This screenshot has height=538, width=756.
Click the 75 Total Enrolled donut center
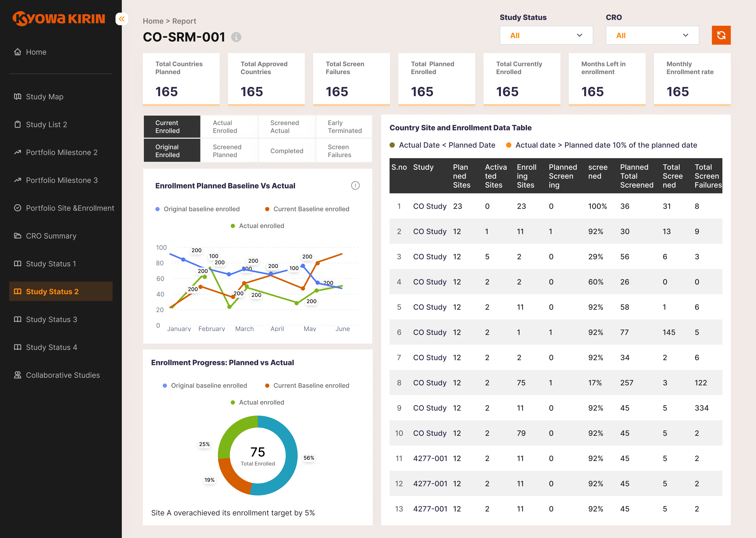258,456
